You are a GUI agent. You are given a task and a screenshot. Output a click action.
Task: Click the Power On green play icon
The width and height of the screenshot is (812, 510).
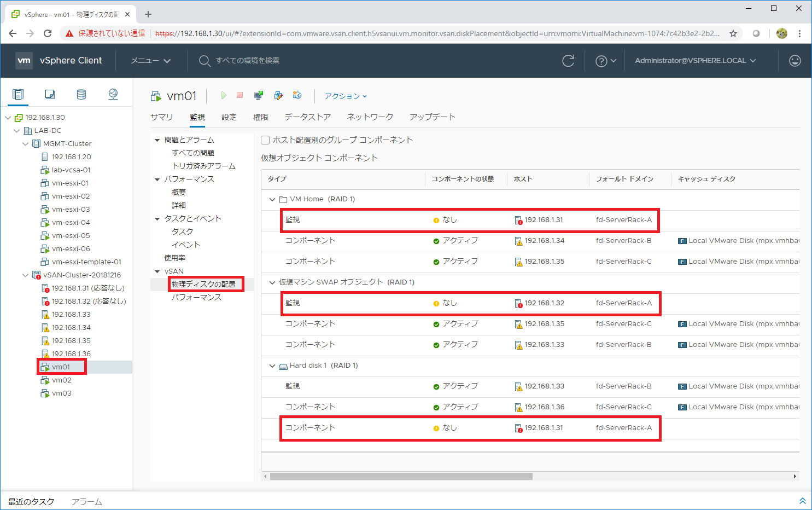tap(224, 95)
